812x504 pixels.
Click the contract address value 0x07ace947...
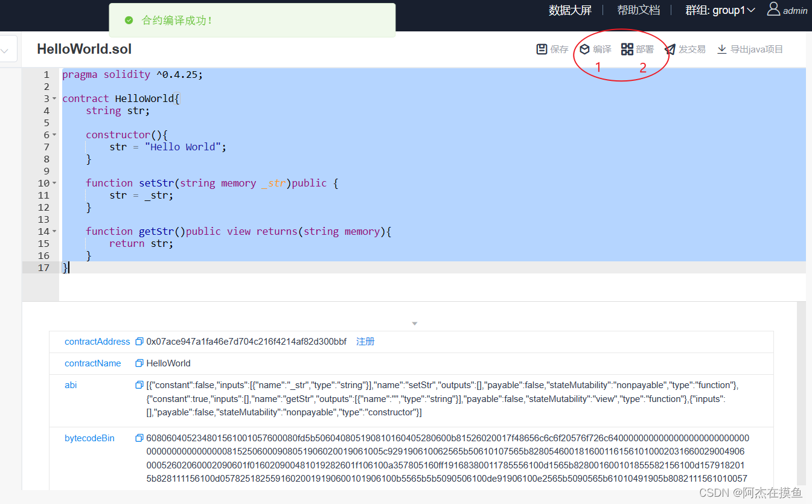pyautogui.click(x=246, y=342)
